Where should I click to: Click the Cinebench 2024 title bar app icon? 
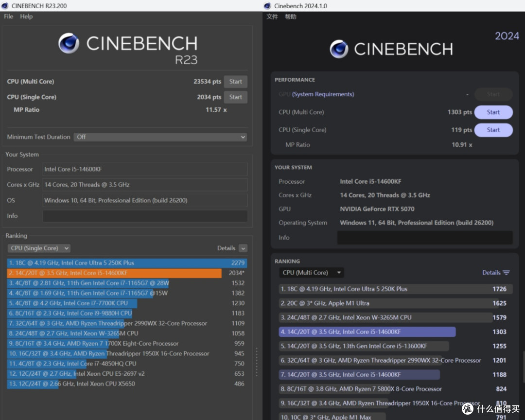coord(267,6)
